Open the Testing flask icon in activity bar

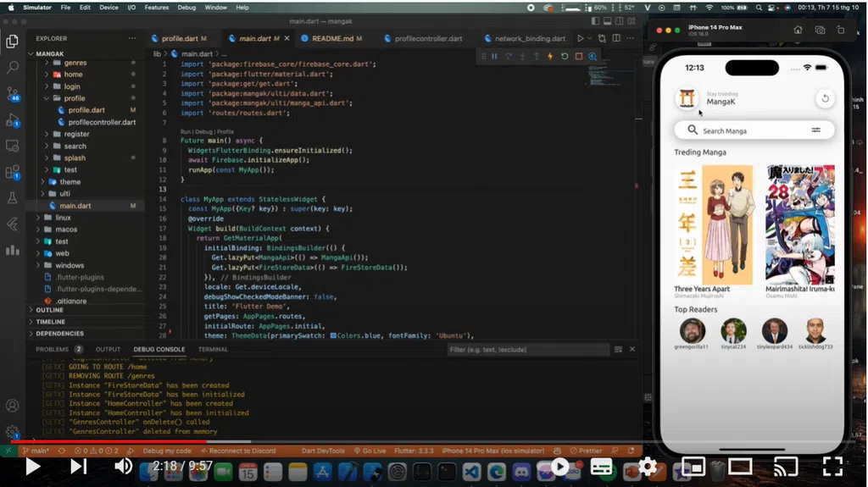coord(12,198)
